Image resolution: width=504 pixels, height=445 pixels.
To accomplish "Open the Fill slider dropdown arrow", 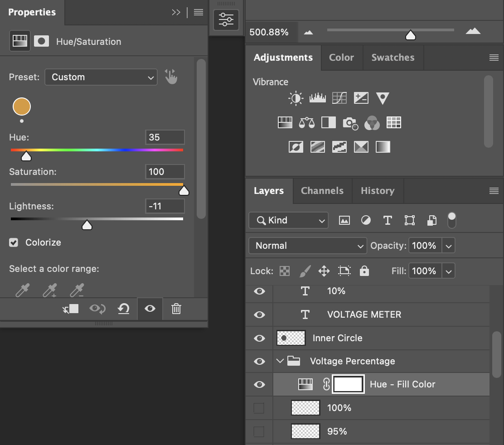I will point(449,271).
